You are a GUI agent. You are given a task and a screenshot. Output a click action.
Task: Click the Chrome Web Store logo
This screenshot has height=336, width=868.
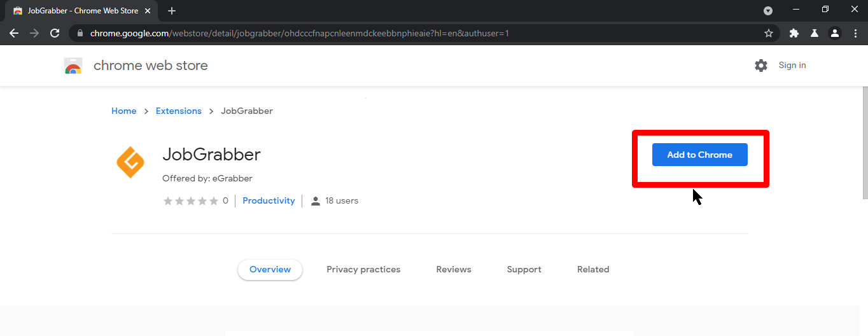click(x=73, y=66)
